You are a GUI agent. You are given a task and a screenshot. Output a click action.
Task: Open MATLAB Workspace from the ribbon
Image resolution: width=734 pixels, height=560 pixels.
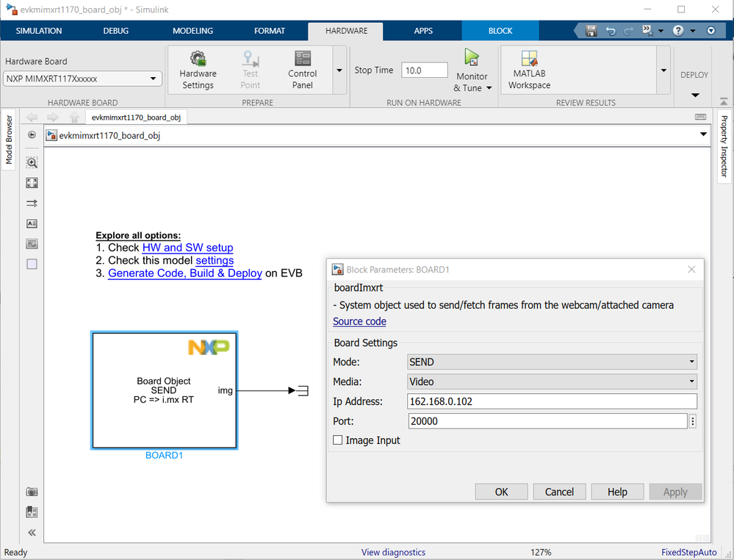point(528,68)
